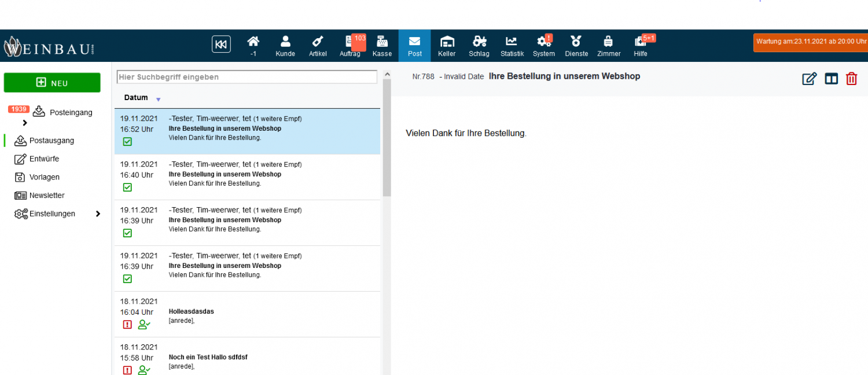Image resolution: width=868 pixels, height=375 pixels.
Task: Expand the Einstellungen submenu arrow
Action: 98,214
